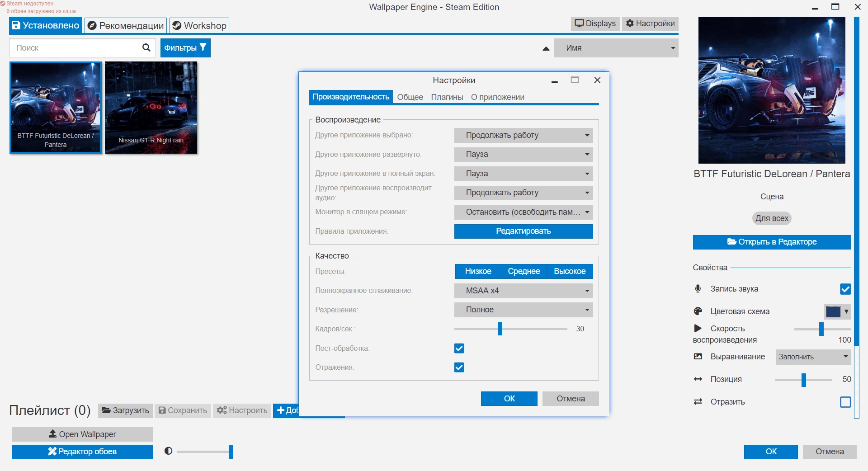This screenshot has height=471, width=868.
Task: Click the horizontal arrows icon beside Позиция
Action: tap(698, 379)
